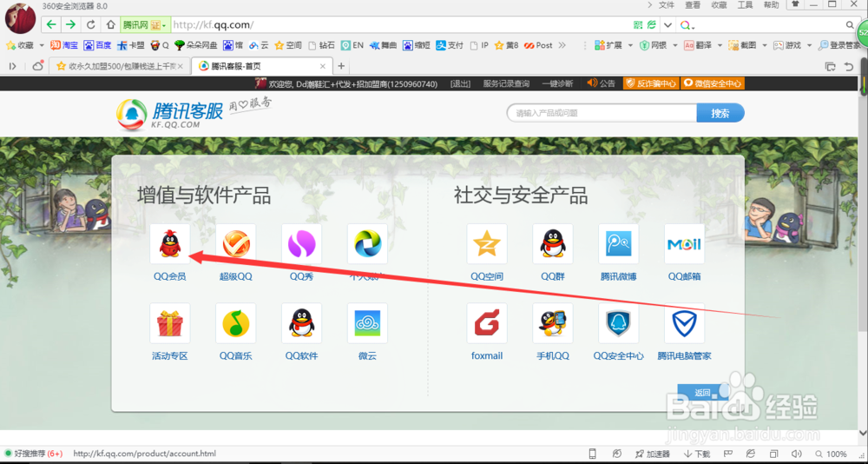
Task: Open the 工具 menu
Action: (x=745, y=5)
